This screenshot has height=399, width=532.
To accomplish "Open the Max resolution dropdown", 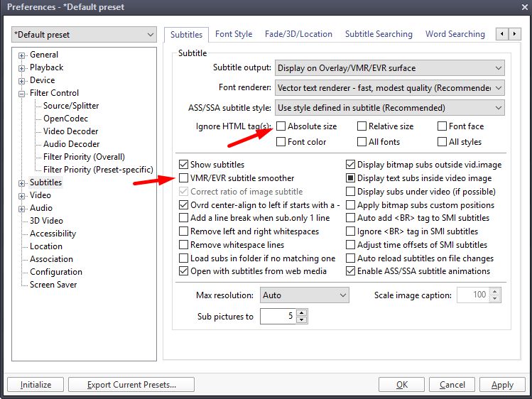I will [x=304, y=295].
